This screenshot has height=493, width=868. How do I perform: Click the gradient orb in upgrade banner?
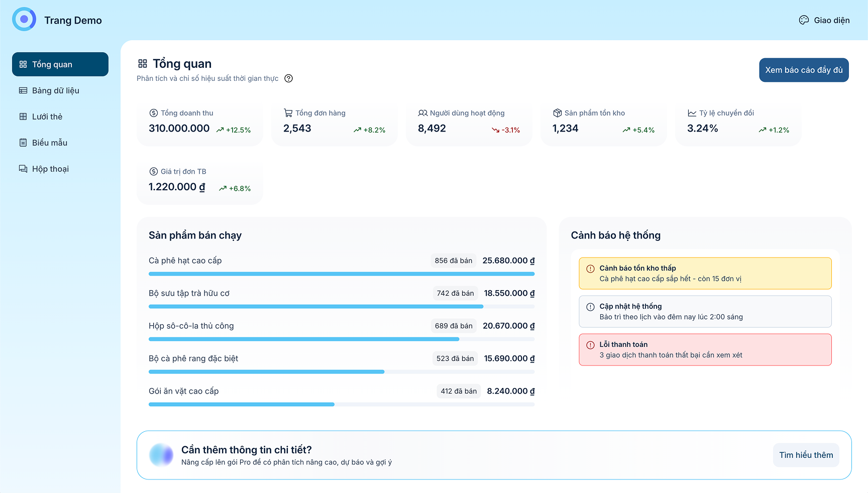[161, 455]
